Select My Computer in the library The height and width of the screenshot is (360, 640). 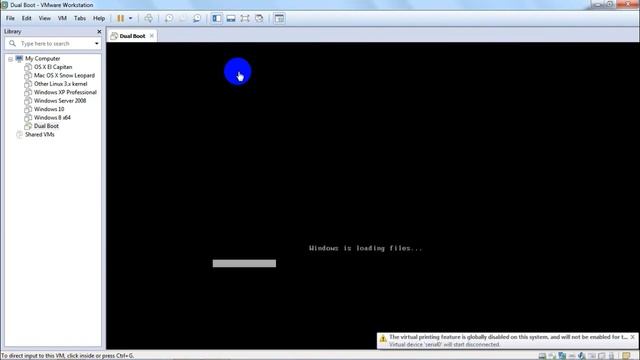coord(42,59)
